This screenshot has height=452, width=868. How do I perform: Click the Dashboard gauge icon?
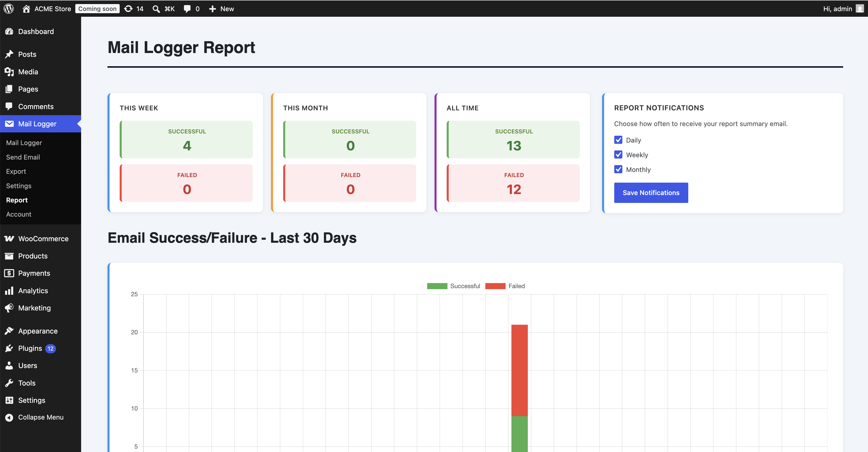click(x=9, y=31)
